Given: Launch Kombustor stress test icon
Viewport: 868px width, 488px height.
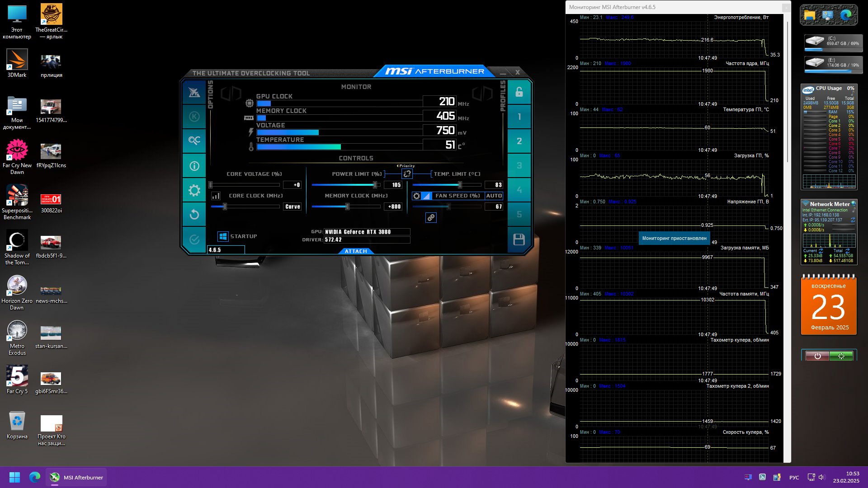Looking at the screenshot, I should [x=194, y=117].
